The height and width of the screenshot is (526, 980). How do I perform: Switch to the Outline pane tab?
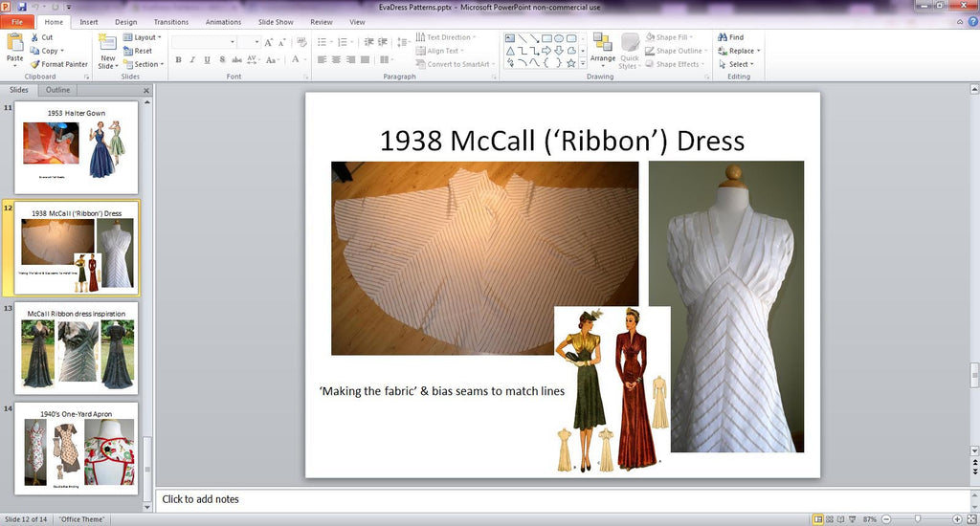click(57, 90)
